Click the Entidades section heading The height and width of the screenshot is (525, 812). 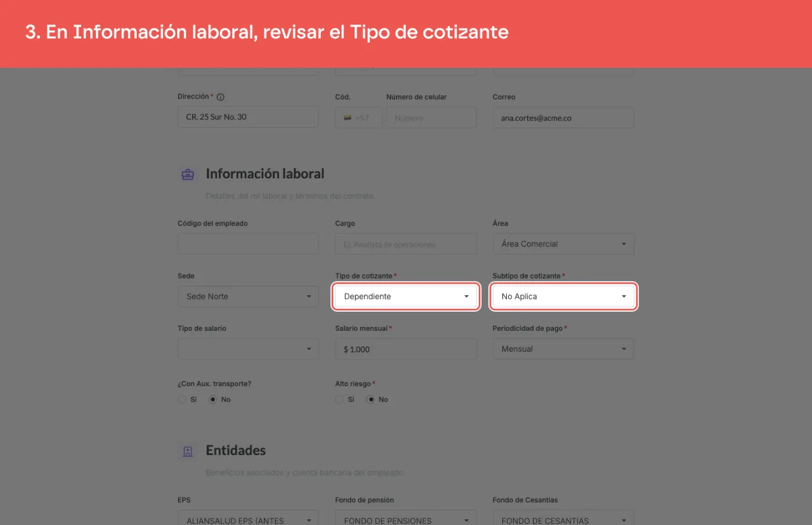point(236,451)
